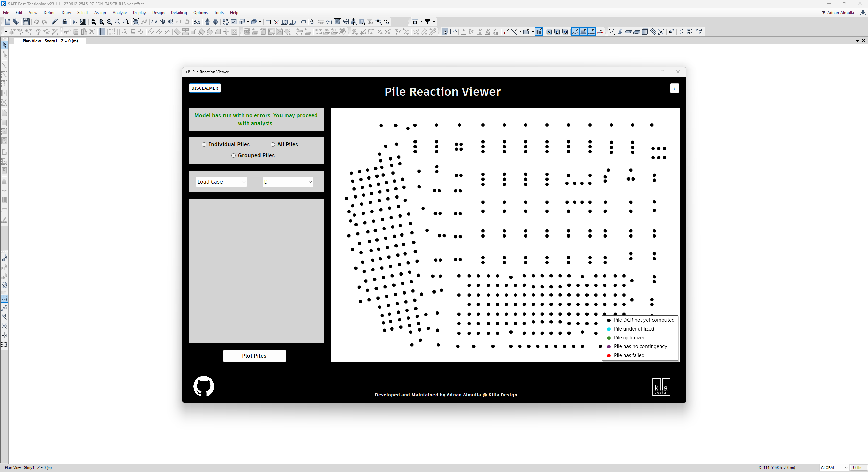The width and height of the screenshot is (868, 472).
Task: Click the Move Down in List arrow
Action: tap(215, 22)
